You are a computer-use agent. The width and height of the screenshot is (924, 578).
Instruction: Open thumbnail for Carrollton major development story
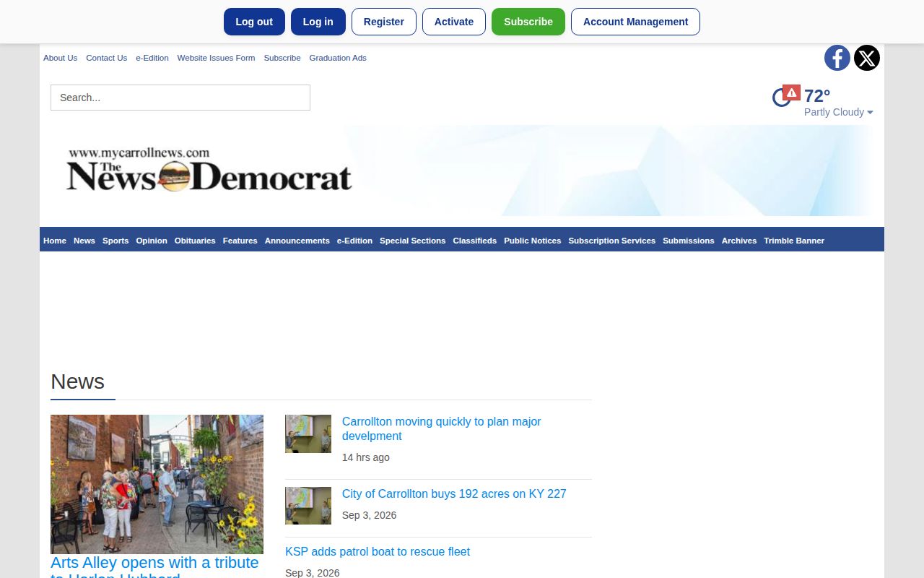[x=308, y=433]
